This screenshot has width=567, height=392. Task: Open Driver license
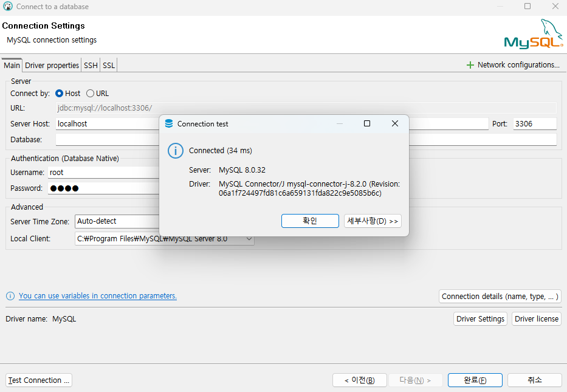(x=536, y=319)
